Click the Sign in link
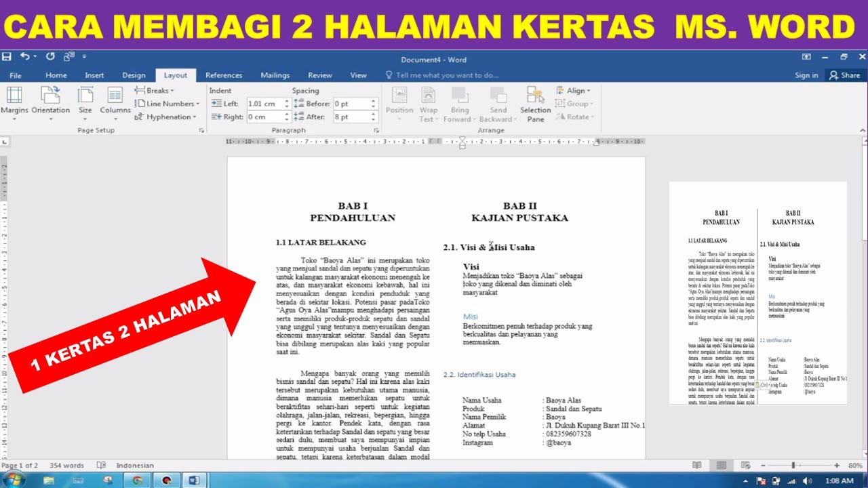The width and height of the screenshot is (868, 488). point(806,75)
